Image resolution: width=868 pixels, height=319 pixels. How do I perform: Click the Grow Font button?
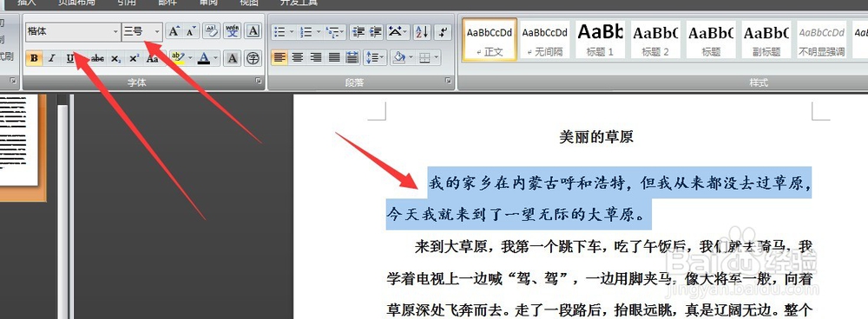pos(174,31)
